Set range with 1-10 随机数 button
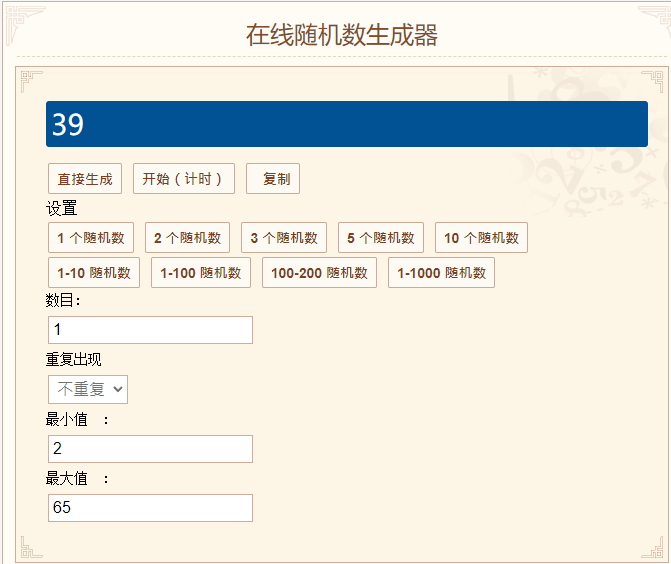The image size is (671, 564). pos(94,273)
